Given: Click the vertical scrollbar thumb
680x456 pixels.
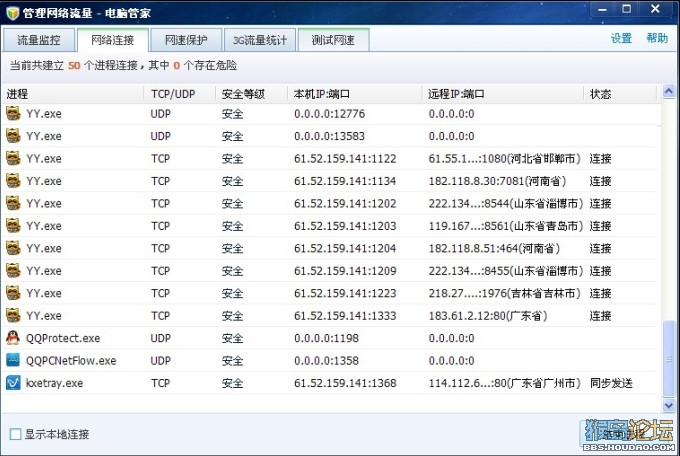Looking at the screenshot, I should point(669,358).
